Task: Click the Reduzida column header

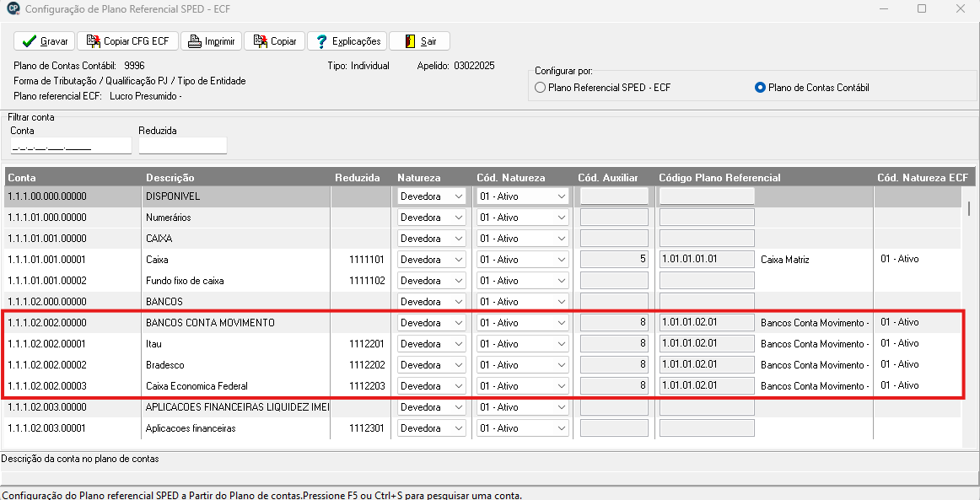Action: tap(357, 178)
